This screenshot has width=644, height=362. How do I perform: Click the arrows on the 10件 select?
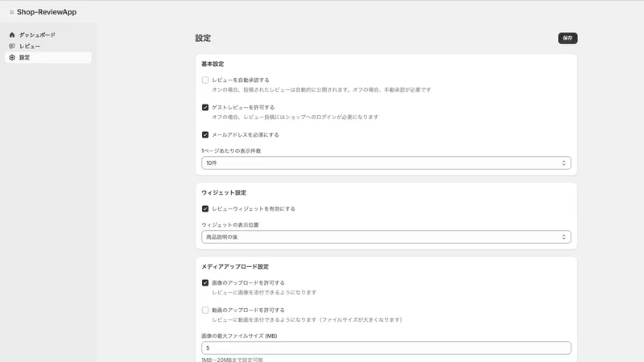pyautogui.click(x=563, y=163)
